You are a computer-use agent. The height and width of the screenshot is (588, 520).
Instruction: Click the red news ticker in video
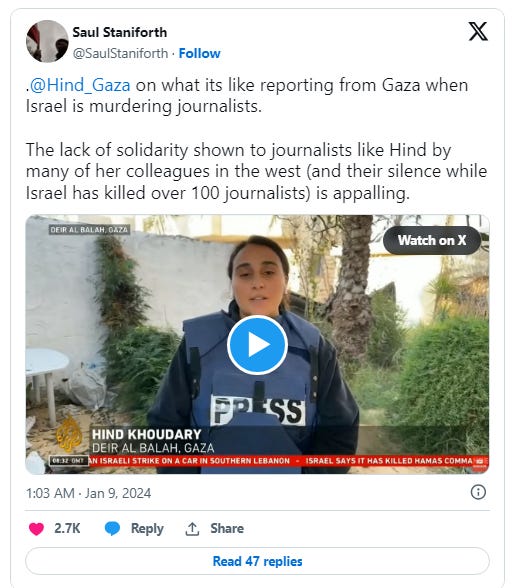pyautogui.click(x=289, y=461)
